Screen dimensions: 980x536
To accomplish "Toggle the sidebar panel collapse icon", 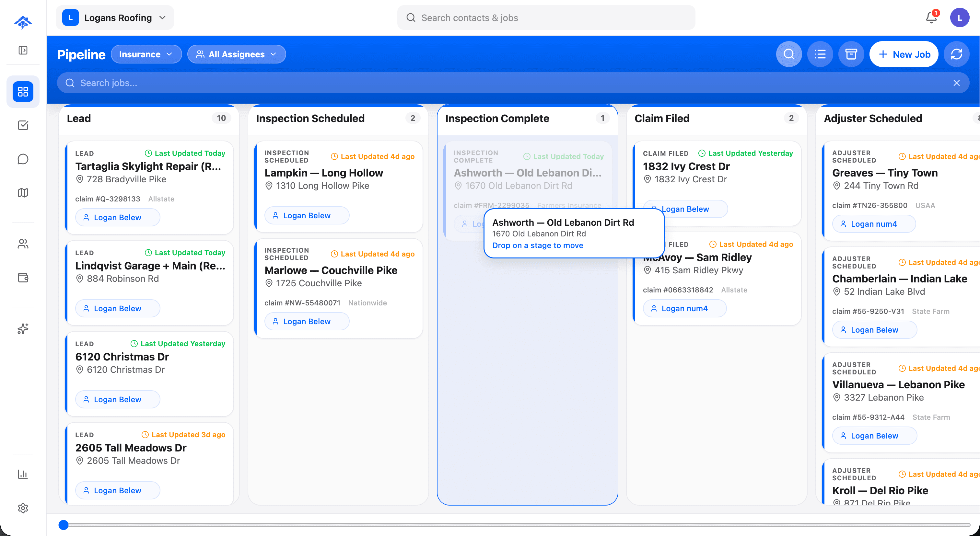I will (x=23, y=50).
